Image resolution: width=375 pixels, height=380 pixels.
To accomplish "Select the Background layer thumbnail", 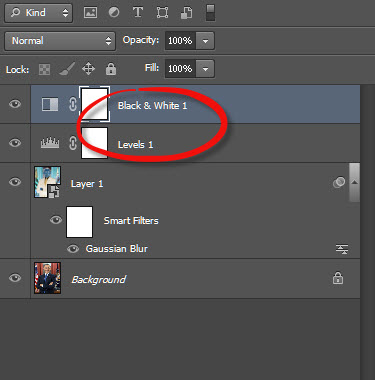I will pos(47,278).
